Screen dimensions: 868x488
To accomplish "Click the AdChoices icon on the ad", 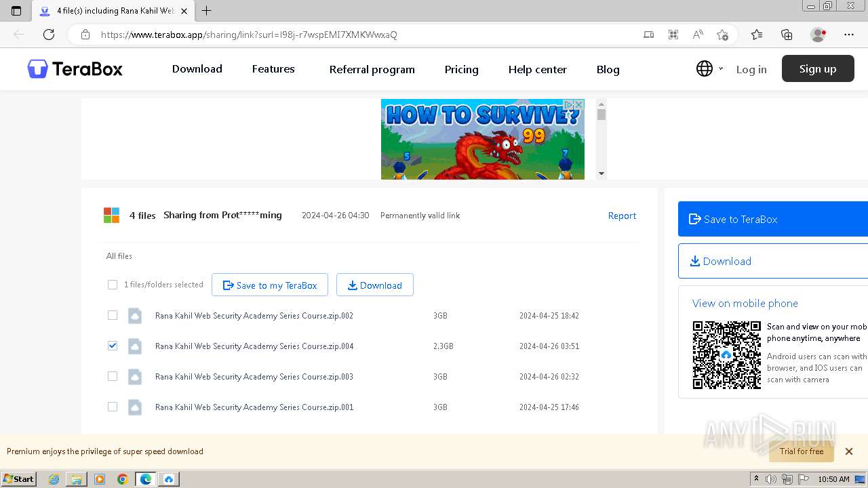I will 569,104.
